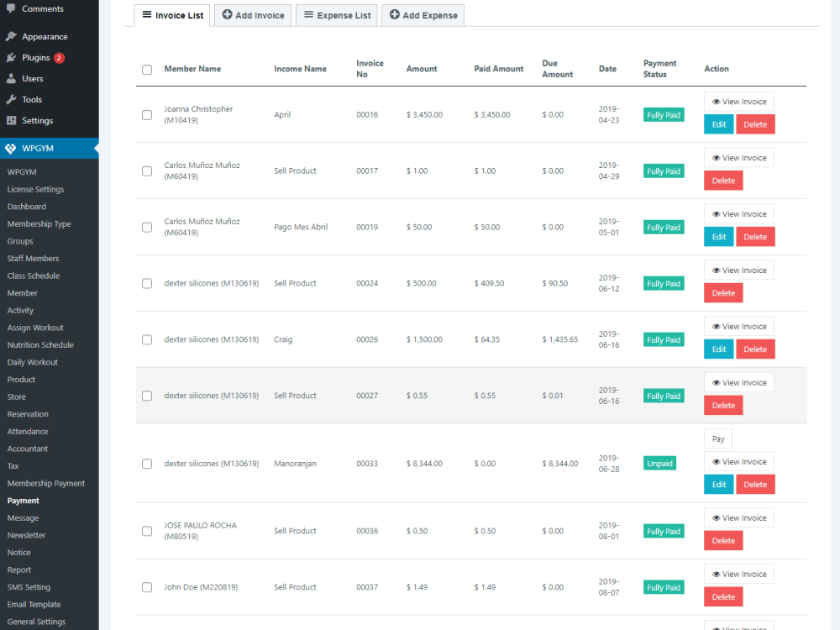This screenshot has width=840, height=630.
Task: Edit Pago Mes Abril invoice 00019
Action: 718,237
